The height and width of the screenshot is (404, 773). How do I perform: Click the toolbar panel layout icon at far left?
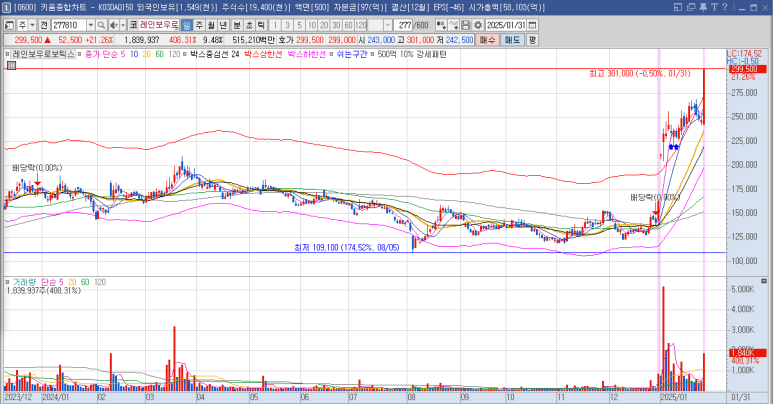click(x=9, y=25)
